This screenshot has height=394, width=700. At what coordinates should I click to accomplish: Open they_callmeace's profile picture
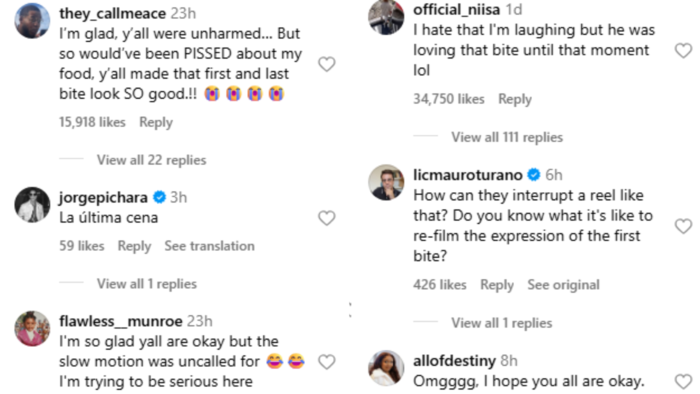[x=32, y=21]
